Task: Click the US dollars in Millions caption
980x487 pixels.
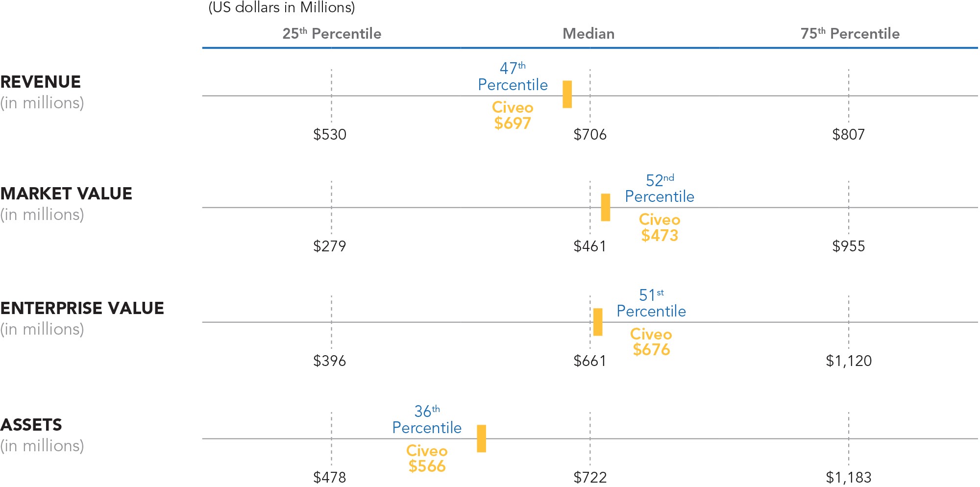Action: 282,7
